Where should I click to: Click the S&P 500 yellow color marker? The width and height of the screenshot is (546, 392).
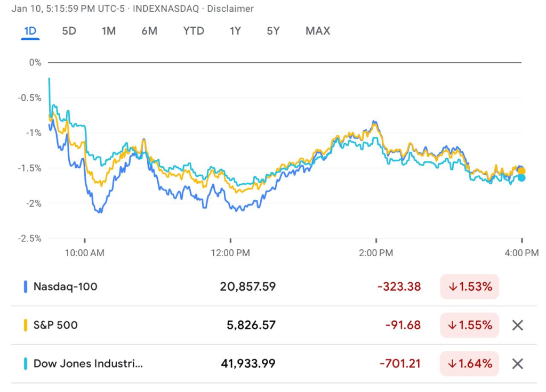(x=25, y=325)
